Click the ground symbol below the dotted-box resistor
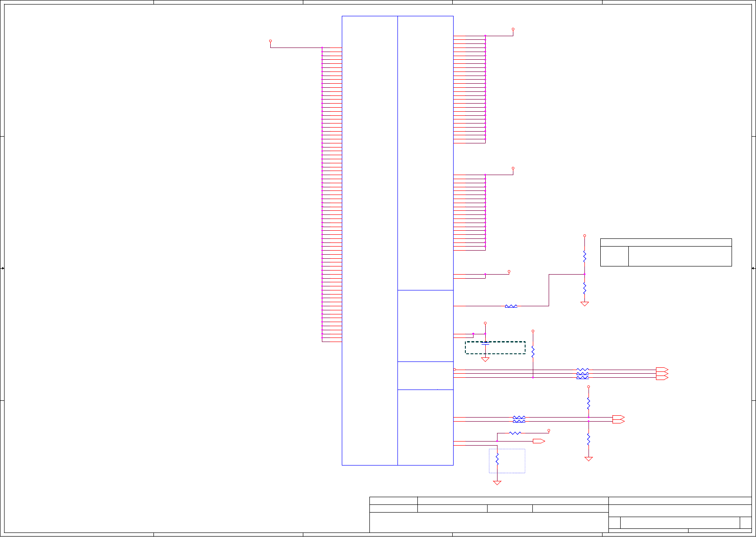Image resolution: width=756 pixels, height=537 pixels. 497,483
